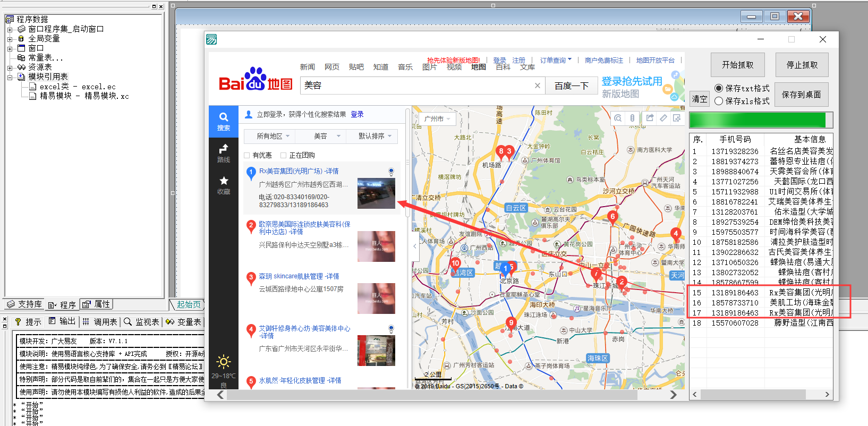Select the 保存txt格式 radio option
Image resolution: width=868 pixels, height=426 pixels.
click(x=719, y=88)
